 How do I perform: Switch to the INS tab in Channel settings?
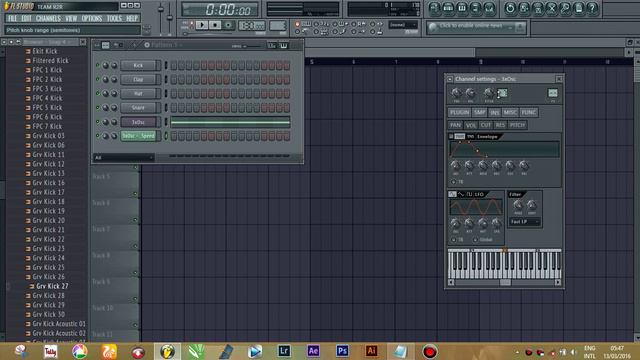pyautogui.click(x=495, y=112)
